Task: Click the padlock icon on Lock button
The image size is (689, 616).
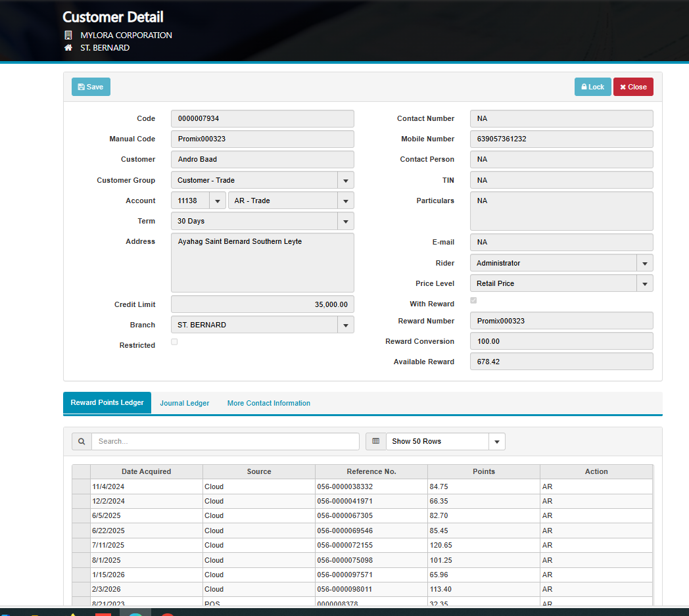Action: 584,87
